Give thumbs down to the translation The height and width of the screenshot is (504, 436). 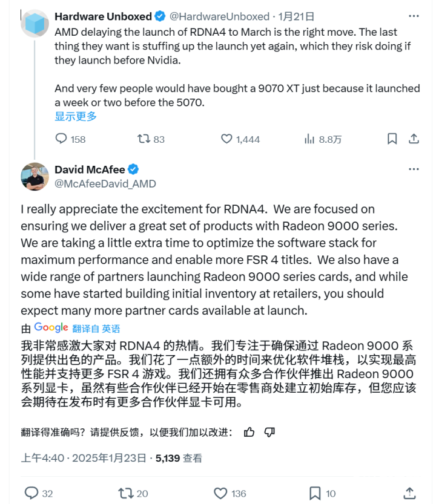point(269,432)
